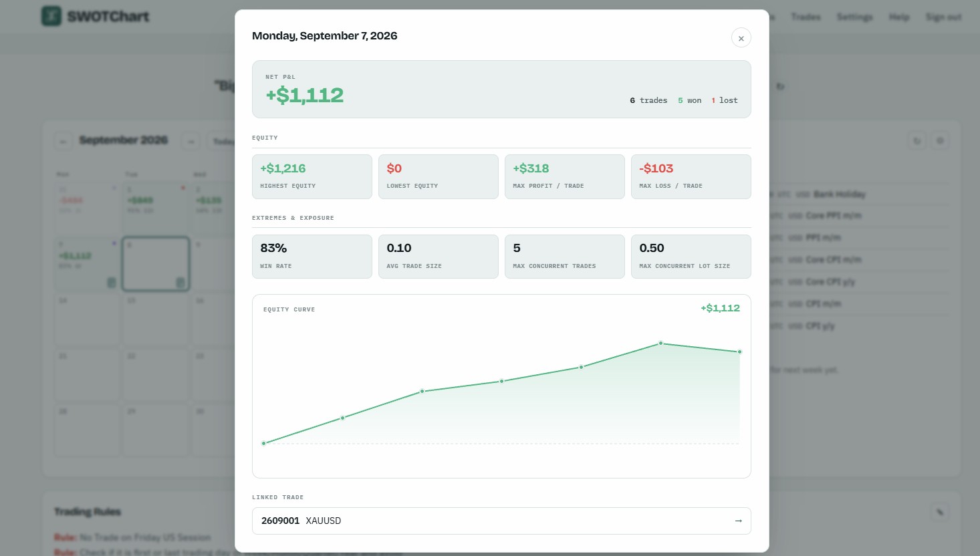
Task: Click the Max Concurrent Trades card
Action: pyautogui.click(x=565, y=257)
